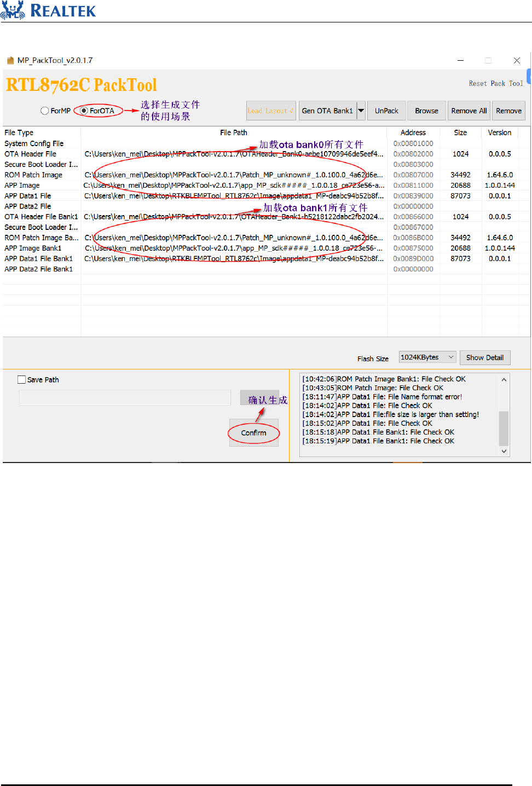Screen dimensions: 532x786
Task: Click the Remove button
Action: [x=508, y=111]
